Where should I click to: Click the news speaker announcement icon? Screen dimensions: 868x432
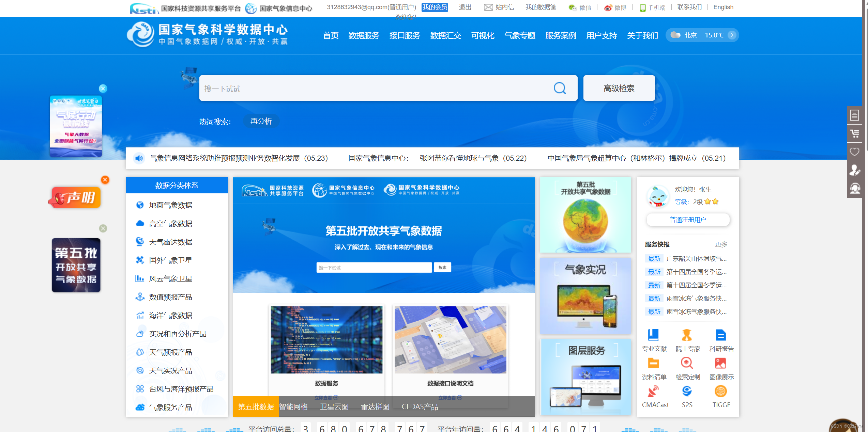tap(139, 158)
